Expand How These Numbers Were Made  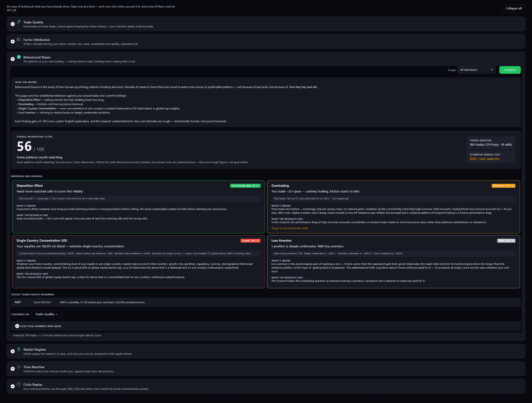17,326
